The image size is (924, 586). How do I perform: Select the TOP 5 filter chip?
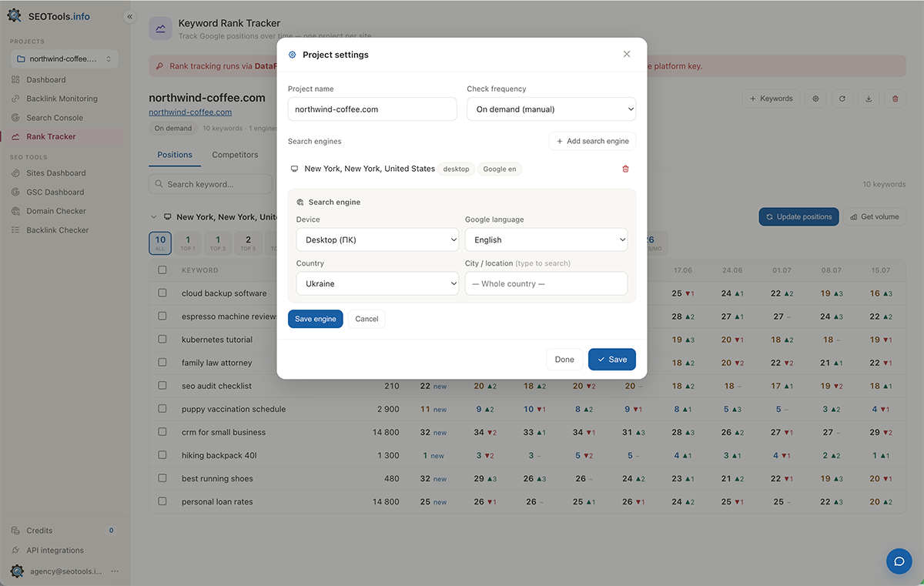248,243
